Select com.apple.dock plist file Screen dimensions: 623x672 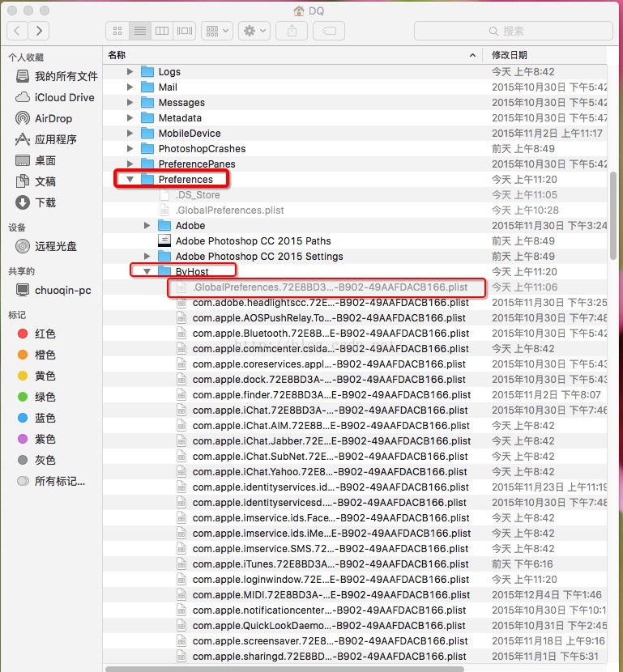329,379
